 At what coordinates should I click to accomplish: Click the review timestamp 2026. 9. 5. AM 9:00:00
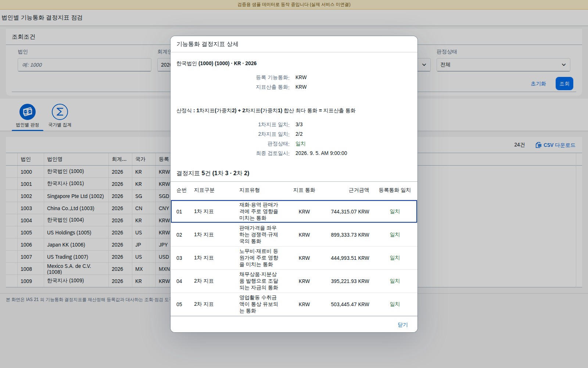[321, 153]
